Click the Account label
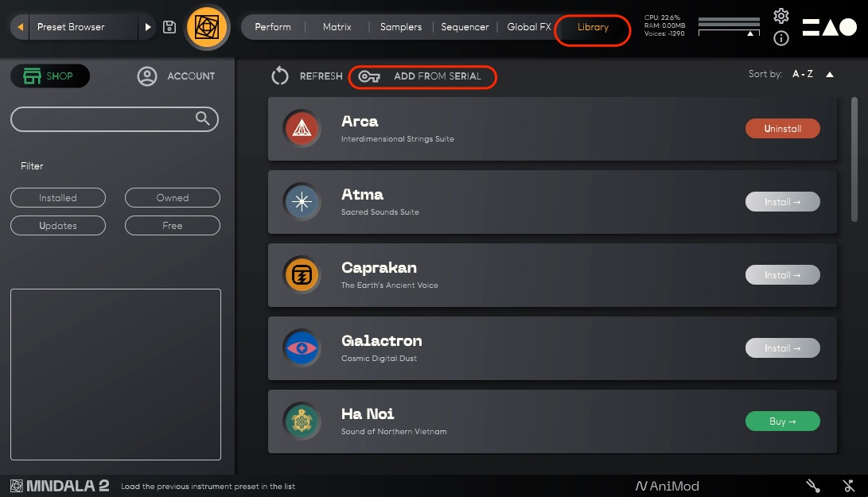Screen dimensions: 868x497 pos(191,76)
